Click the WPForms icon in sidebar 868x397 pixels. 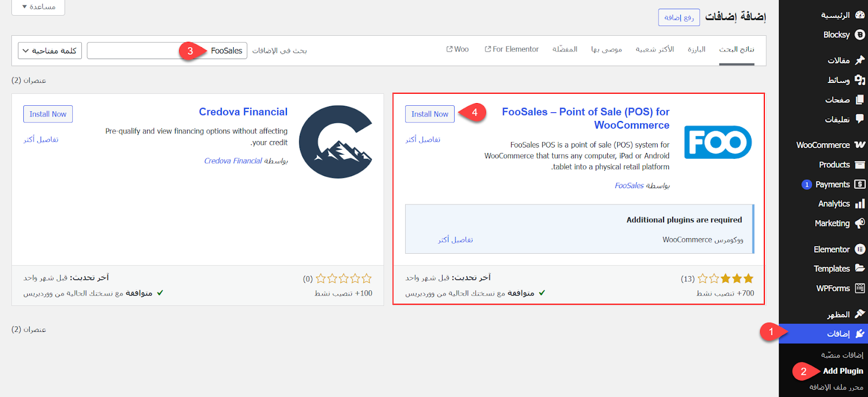tap(860, 288)
